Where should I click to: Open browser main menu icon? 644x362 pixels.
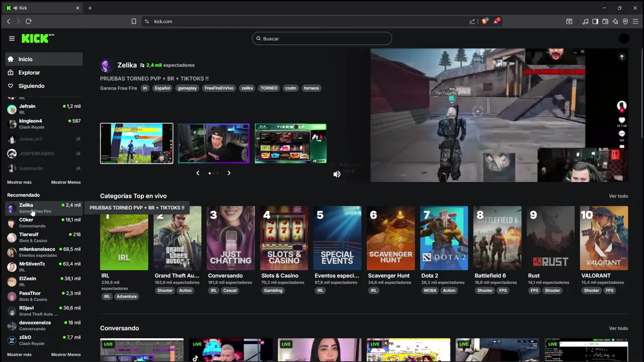(x=635, y=21)
